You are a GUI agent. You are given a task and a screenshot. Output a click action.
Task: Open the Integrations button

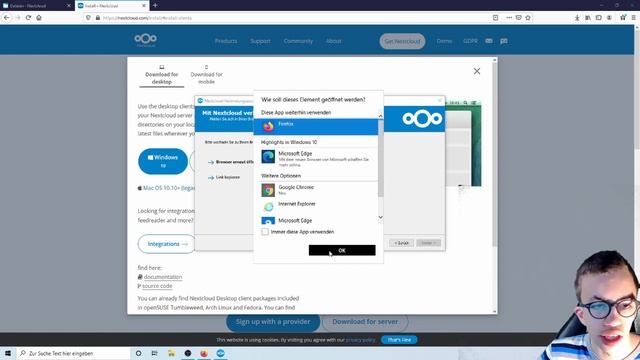(167, 244)
